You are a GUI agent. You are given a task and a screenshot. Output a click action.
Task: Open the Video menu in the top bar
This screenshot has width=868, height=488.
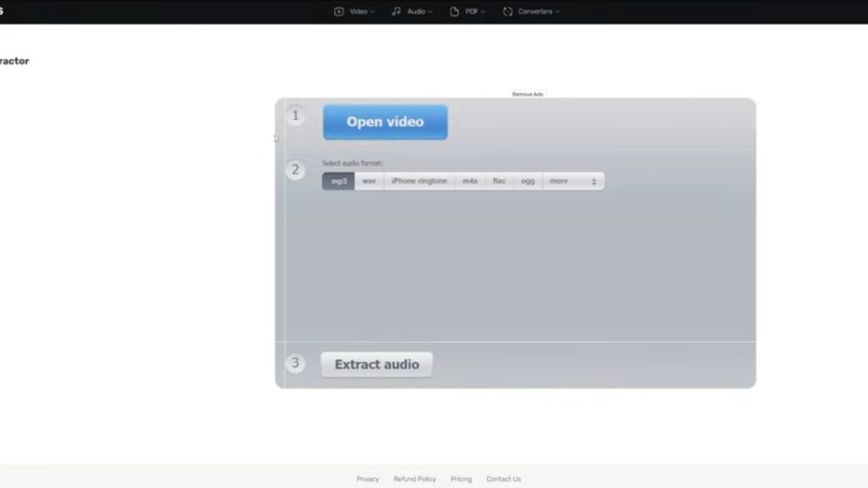354,12
